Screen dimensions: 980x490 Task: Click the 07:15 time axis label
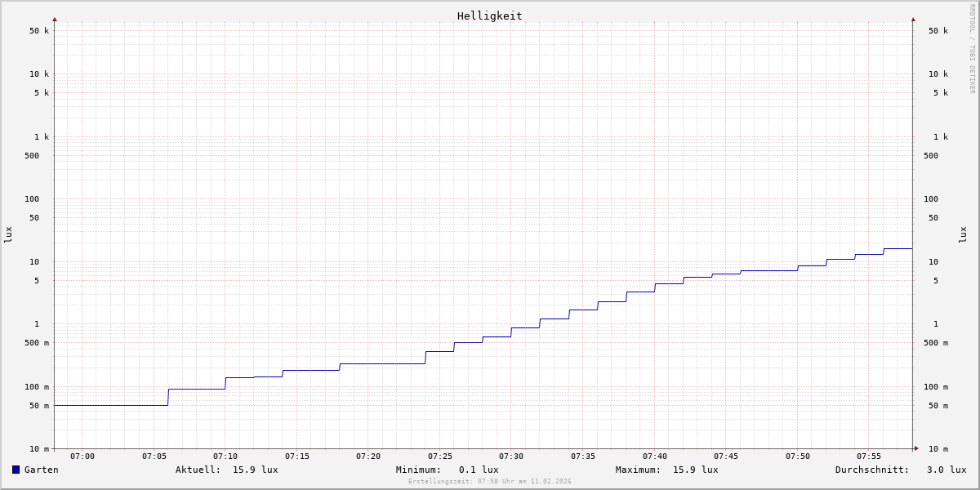pos(296,457)
